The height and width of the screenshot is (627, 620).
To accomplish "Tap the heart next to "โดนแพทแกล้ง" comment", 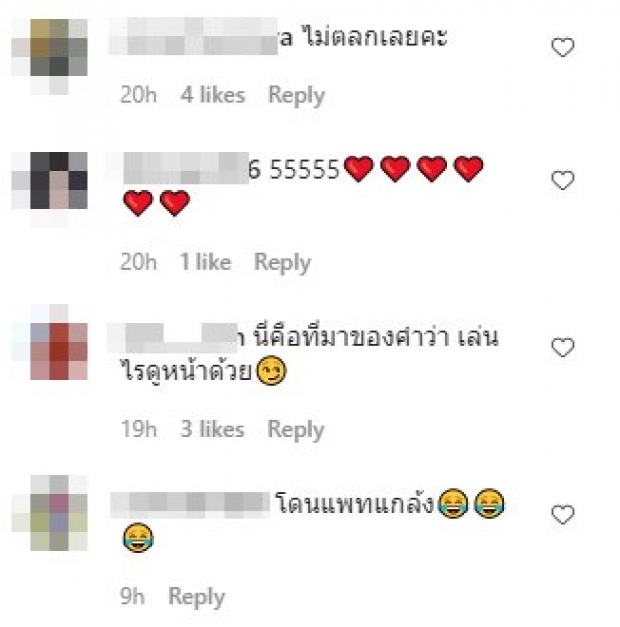I will coord(563,514).
